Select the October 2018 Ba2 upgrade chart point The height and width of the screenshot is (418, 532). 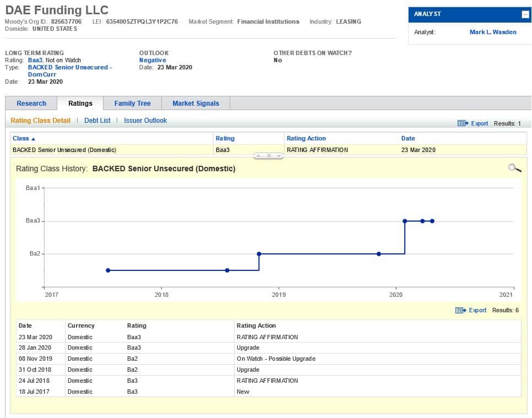[259, 254]
